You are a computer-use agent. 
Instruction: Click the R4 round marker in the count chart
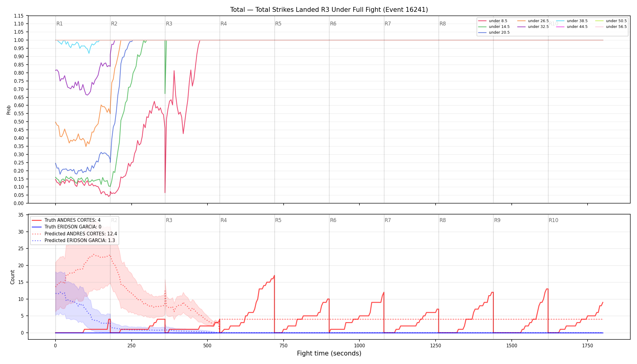(224, 220)
